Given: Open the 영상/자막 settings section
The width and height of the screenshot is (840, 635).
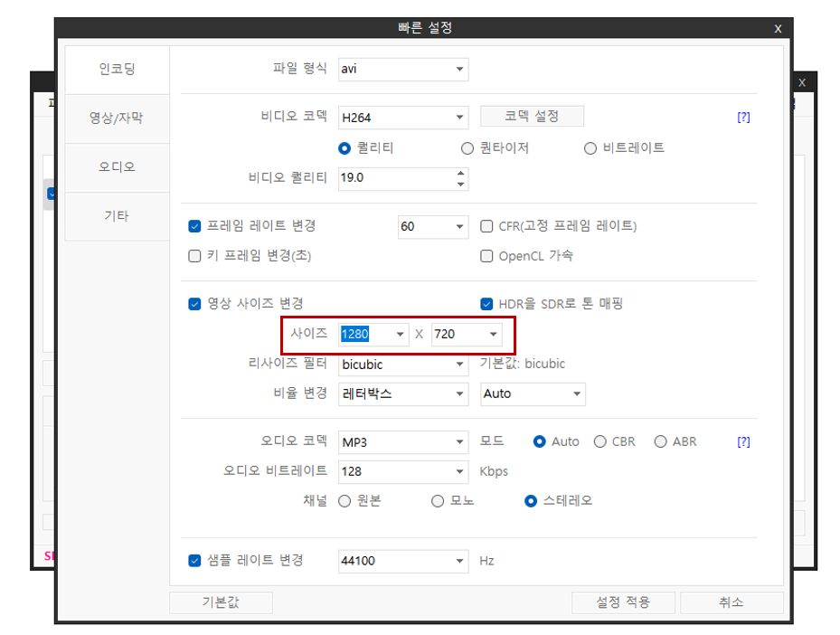Looking at the screenshot, I should pyautogui.click(x=116, y=118).
